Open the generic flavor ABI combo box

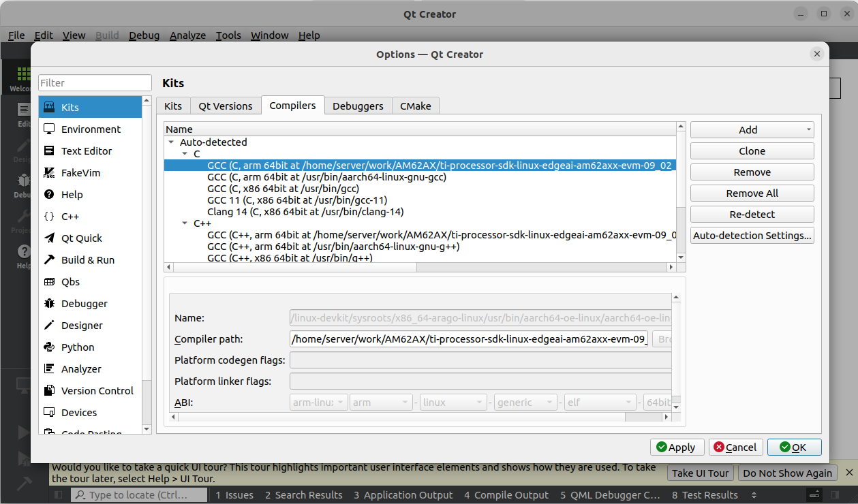click(x=525, y=403)
